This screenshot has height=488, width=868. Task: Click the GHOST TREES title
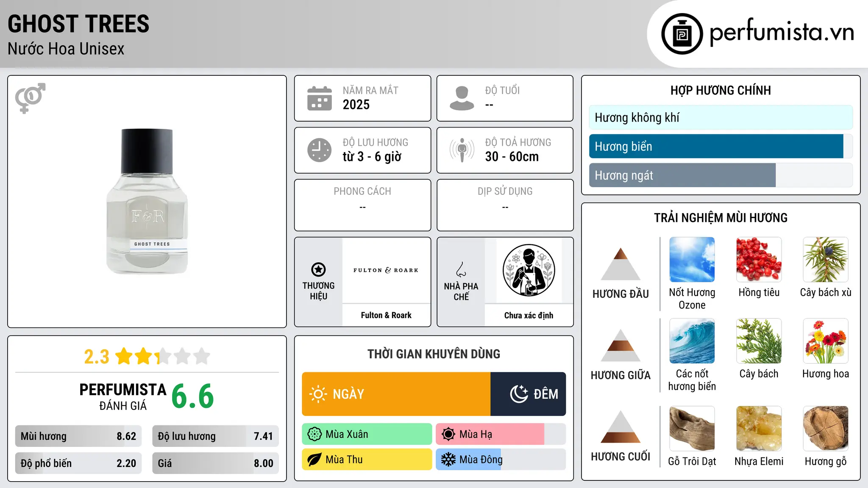click(x=78, y=24)
